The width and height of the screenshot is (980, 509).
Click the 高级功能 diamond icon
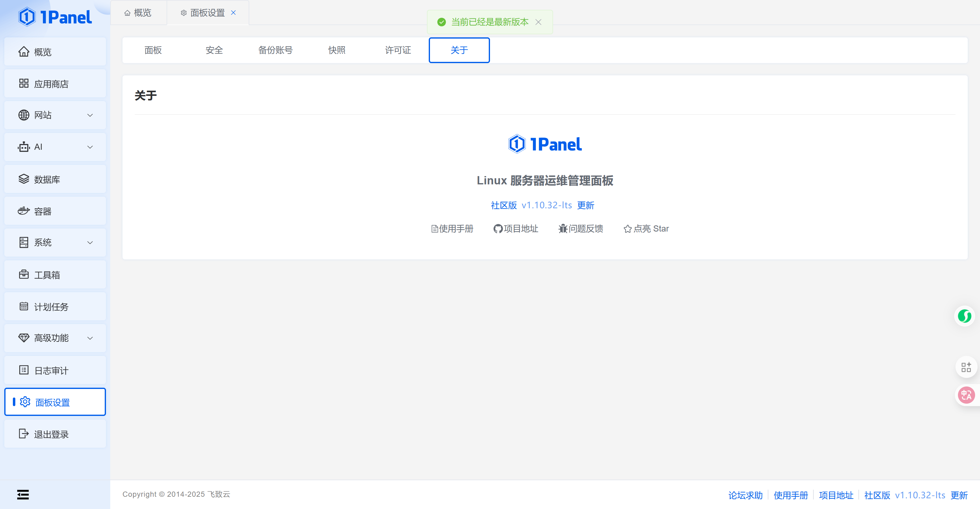point(24,338)
